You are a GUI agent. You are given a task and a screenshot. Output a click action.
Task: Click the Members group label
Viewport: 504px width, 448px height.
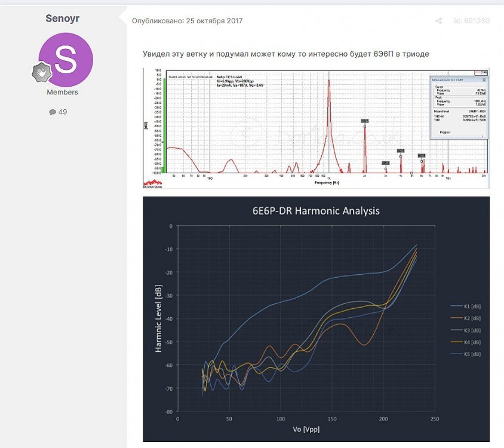[x=63, y=92]
